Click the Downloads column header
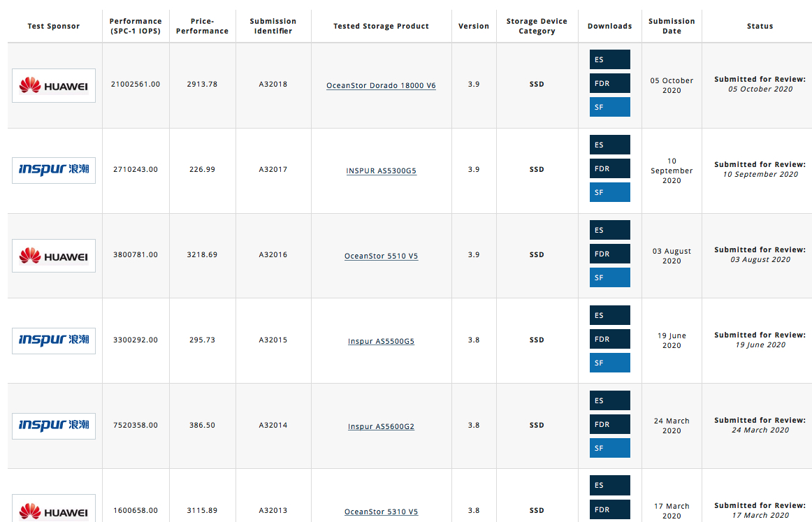 point(610,26)
